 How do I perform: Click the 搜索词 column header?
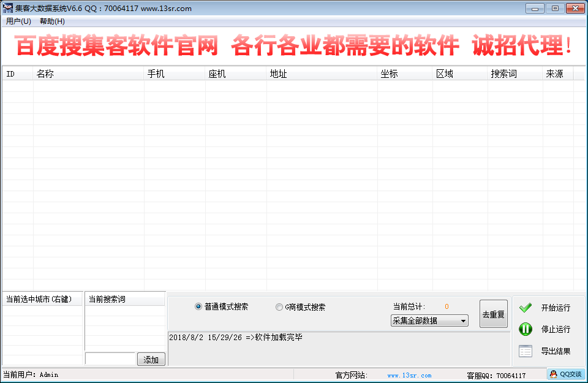pos(515,74)
